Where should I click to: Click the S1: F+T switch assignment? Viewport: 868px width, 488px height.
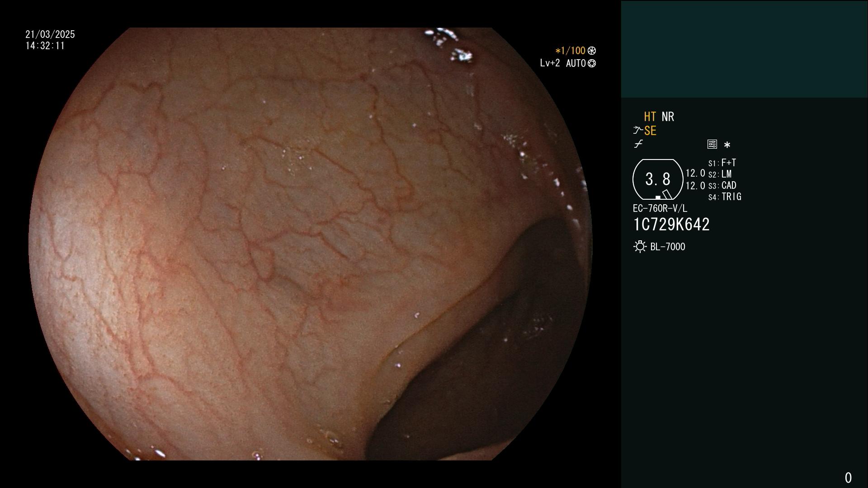click(722, 163)
